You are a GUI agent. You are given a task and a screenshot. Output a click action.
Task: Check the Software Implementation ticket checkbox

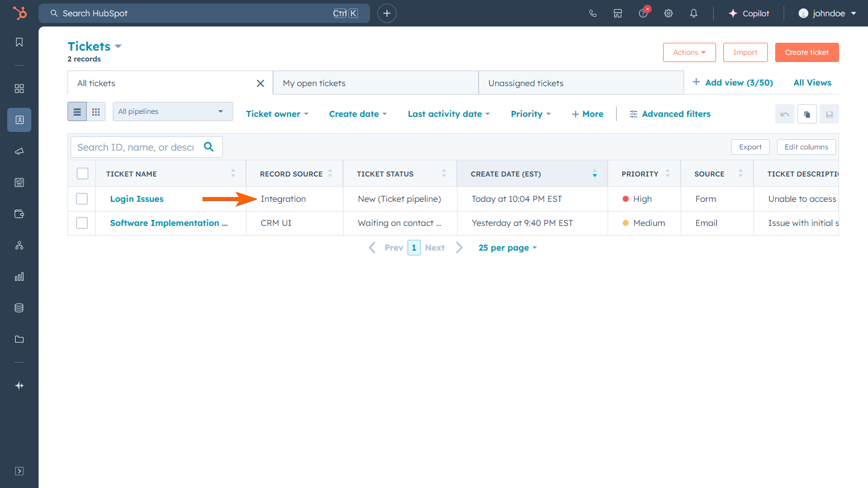point(82,223)
